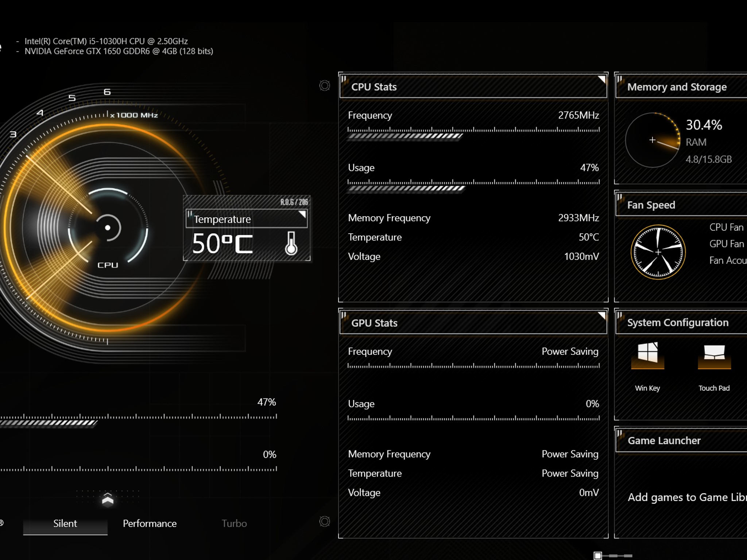The image size is (747, 560).
Task: Click the '2765MHz' CPU frequency value
Action: coord(578,115)
